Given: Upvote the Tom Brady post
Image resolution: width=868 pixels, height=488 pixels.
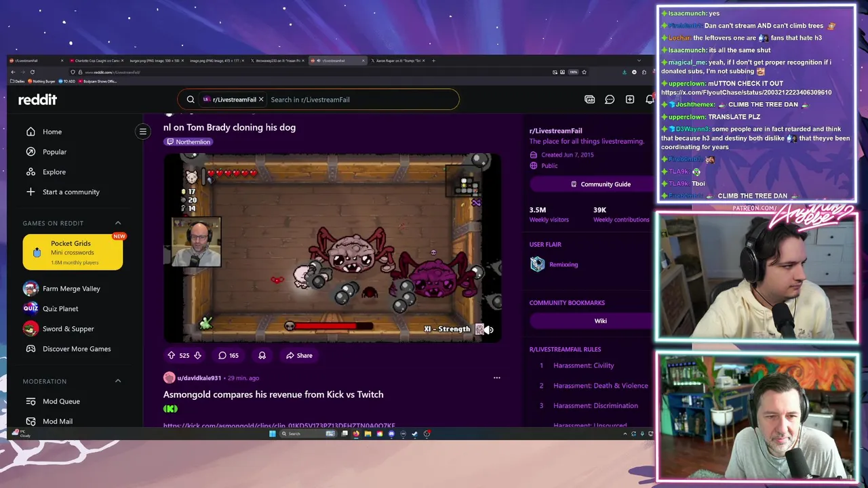Looking at the screenshot, I should (x=171, y=355).
